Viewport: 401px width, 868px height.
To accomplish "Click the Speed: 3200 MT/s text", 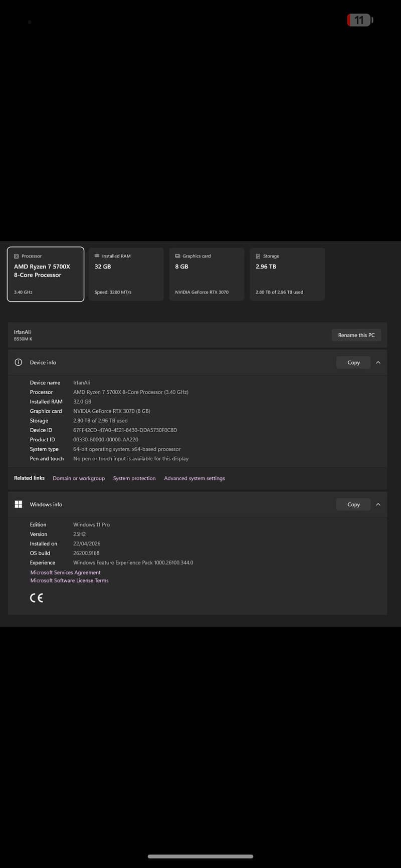I will coord(113,292).
